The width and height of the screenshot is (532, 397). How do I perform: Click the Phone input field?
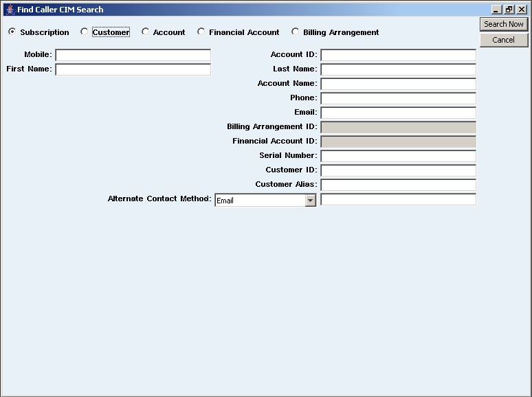pos(398,98)
